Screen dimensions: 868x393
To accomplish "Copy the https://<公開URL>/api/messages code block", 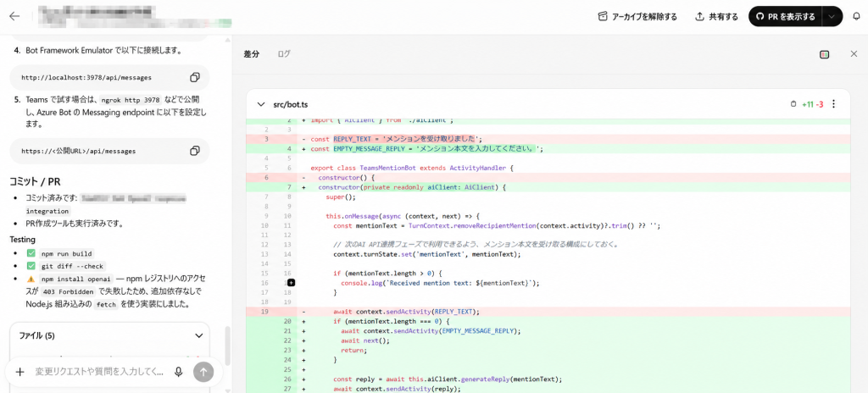I will [x=195, y=151].
